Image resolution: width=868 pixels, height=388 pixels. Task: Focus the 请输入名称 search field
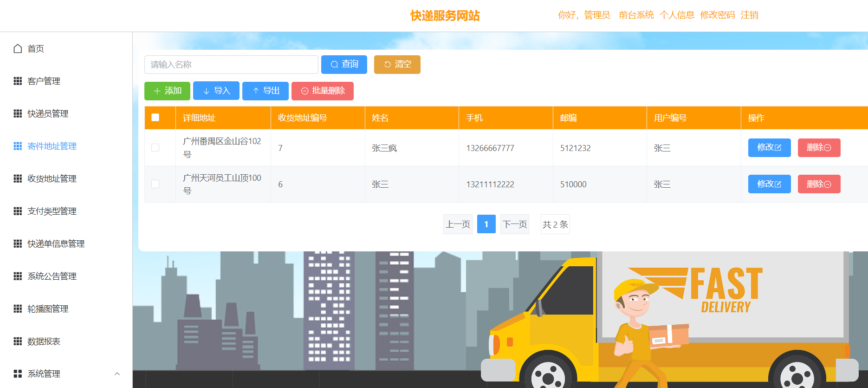point(231,65)
